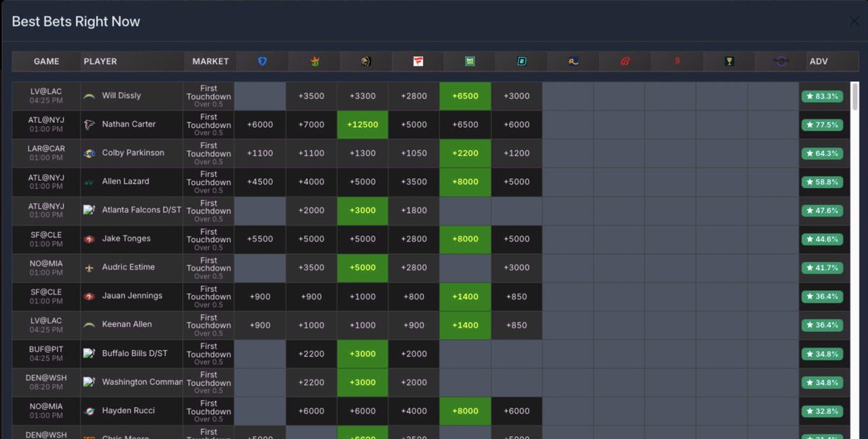Click the Falcons logo beside Nathan Carter
This screenshot has height=439, width=868.
90,124
